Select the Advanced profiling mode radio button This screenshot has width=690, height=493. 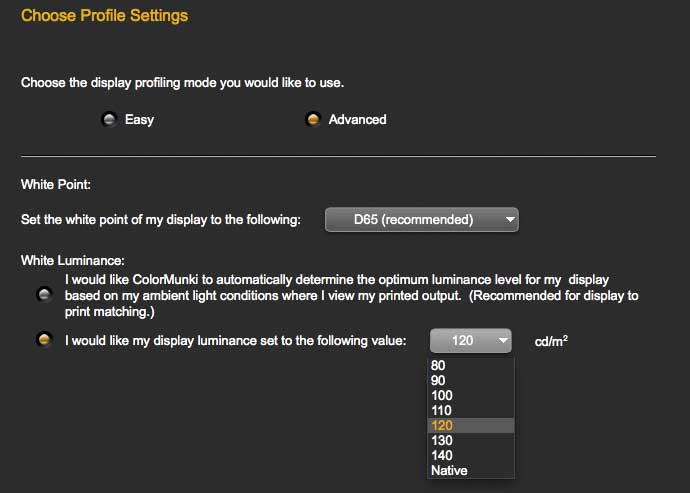313,119
